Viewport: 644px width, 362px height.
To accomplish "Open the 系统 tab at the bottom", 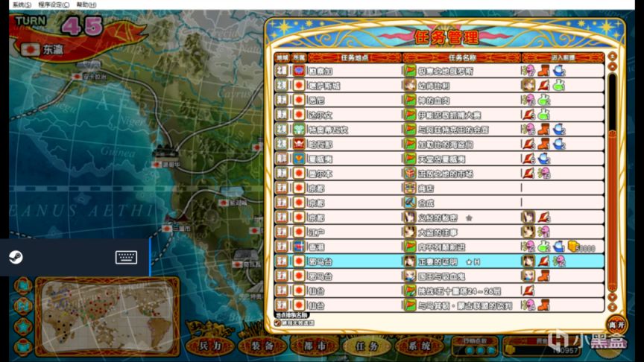I will pos(419,346).
